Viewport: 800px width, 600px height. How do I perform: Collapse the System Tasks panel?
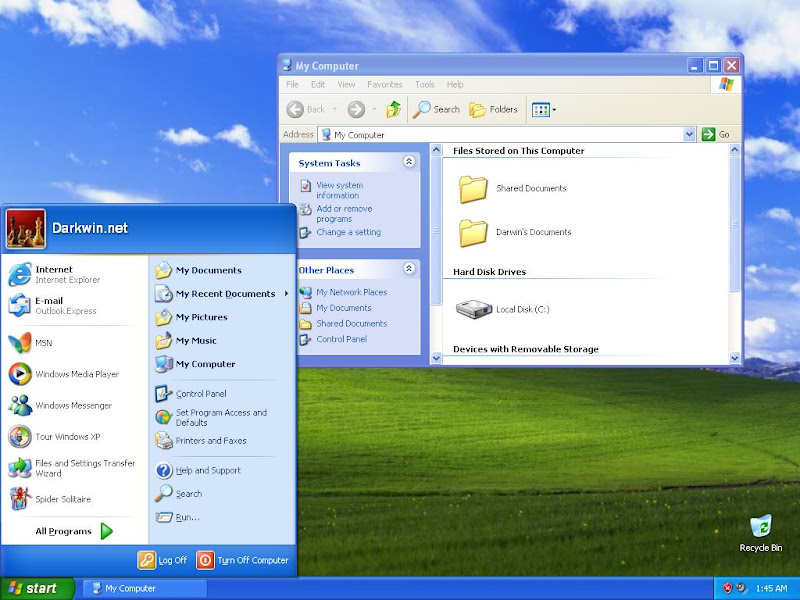click(x=409, y=162)
